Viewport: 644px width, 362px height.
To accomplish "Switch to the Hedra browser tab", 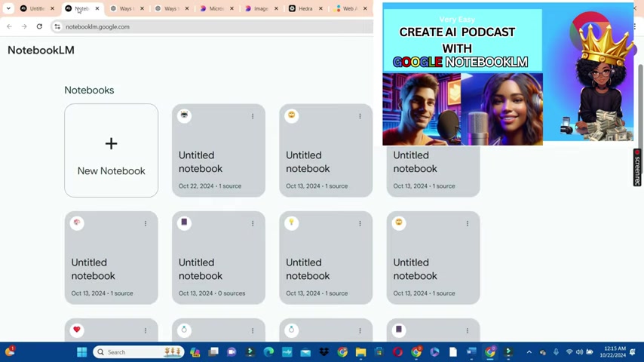I will [305, 8].
